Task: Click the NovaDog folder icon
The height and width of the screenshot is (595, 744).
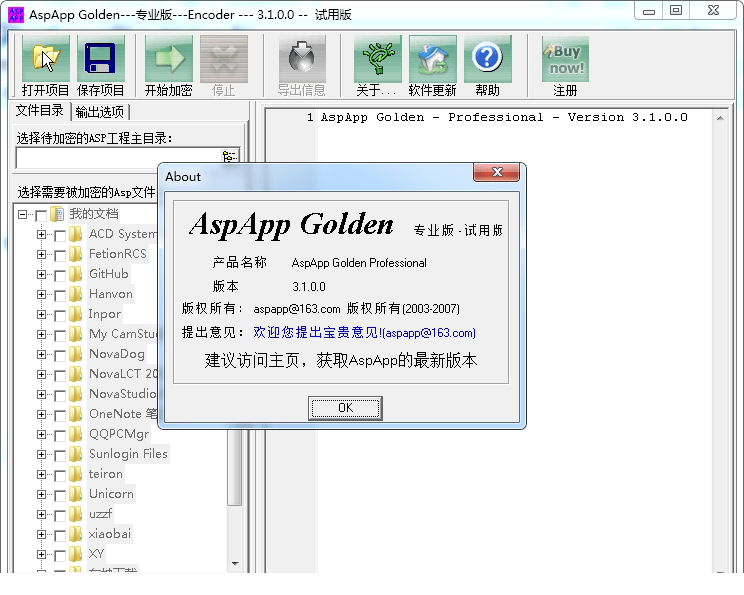Action: pos(75,354)
